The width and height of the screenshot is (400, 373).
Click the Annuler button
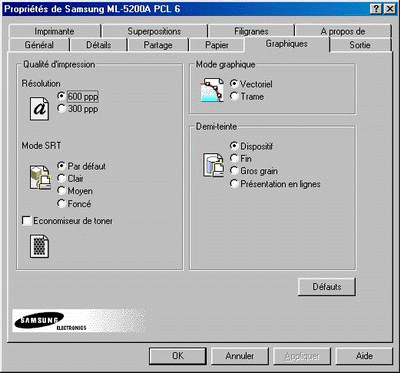pos(240,356)
